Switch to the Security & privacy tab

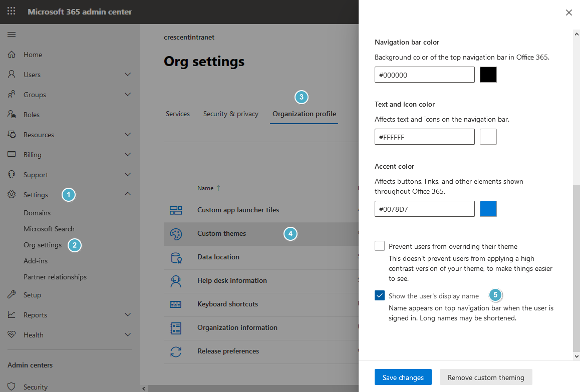click(x=231, y=114)
